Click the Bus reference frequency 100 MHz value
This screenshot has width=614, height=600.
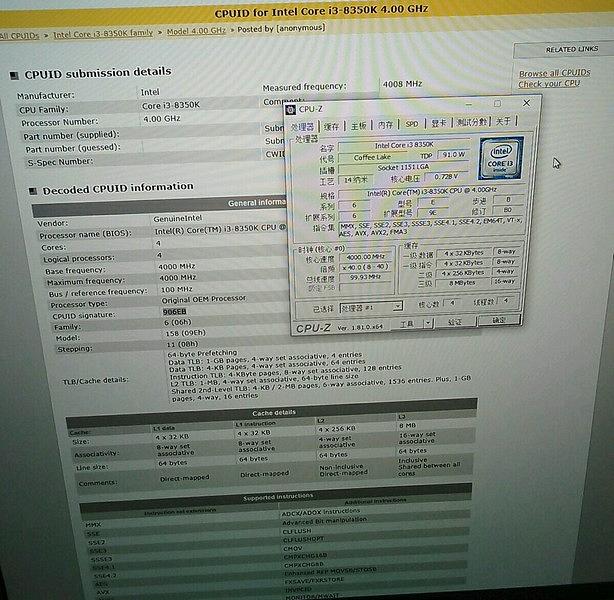coord(177,289)
